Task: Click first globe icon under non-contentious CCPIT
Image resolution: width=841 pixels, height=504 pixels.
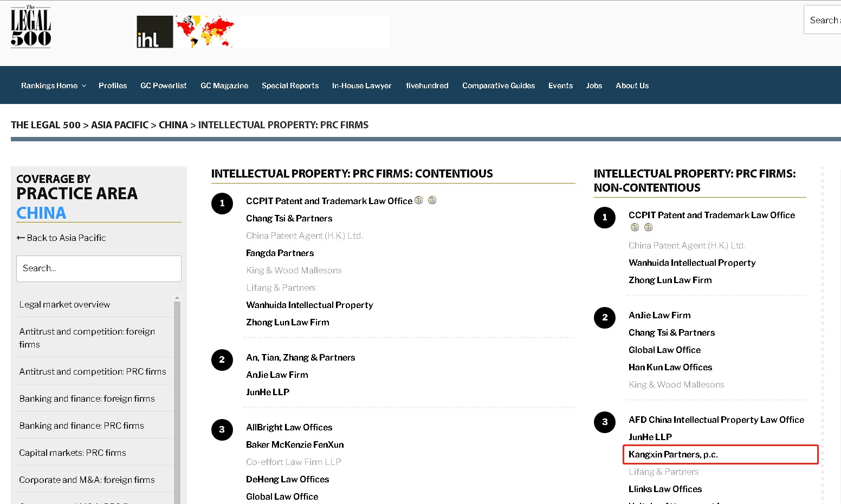Action: coord(635,227)
